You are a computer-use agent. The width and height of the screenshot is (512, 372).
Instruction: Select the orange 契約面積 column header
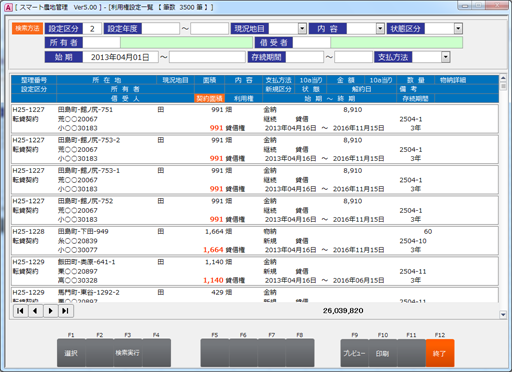209,98
